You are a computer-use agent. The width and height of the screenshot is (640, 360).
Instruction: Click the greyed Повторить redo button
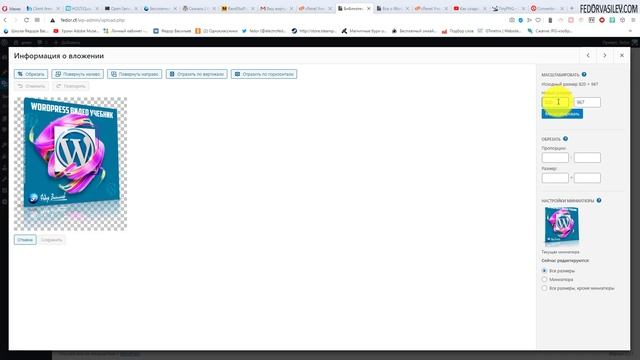(x=71, y=86)
